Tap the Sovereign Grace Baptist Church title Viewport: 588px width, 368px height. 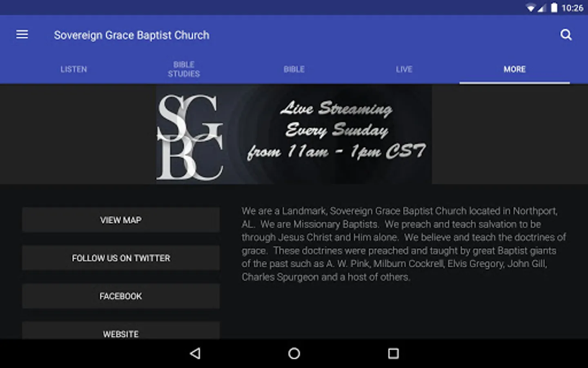pyautogui.click(x=131, y=35)
